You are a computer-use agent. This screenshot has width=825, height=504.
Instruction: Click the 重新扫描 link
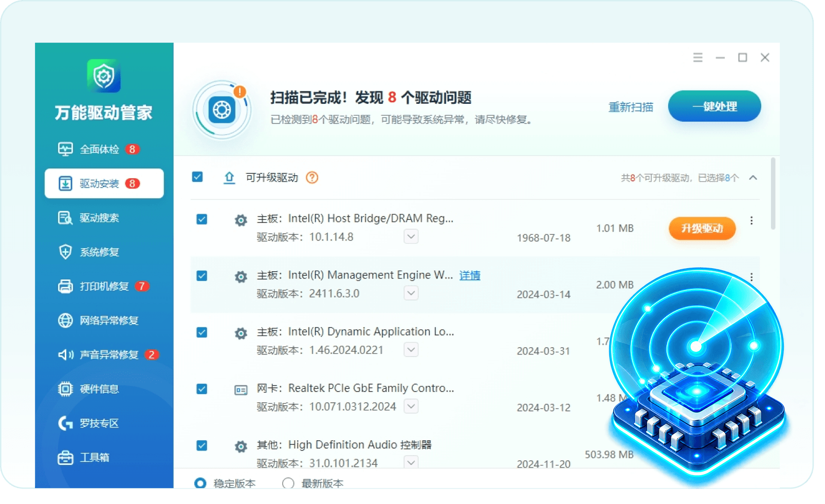click(x=631, y=107)
